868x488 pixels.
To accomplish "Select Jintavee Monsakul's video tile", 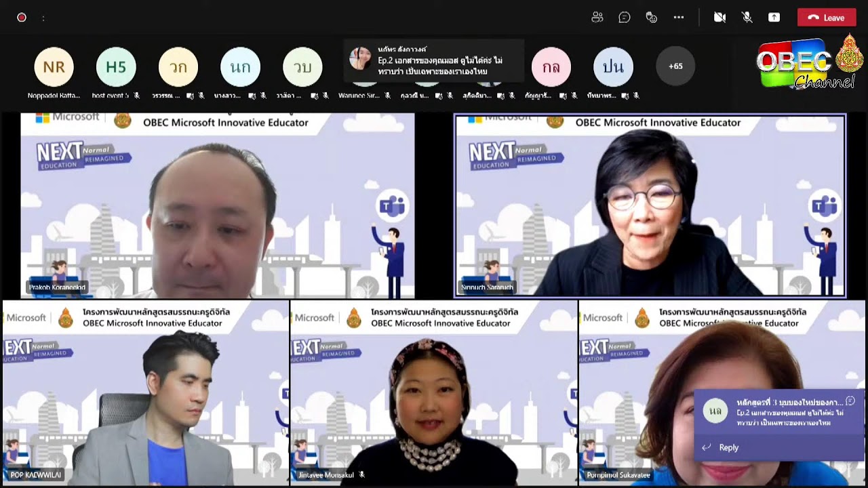I will click(x=434, y=393).
